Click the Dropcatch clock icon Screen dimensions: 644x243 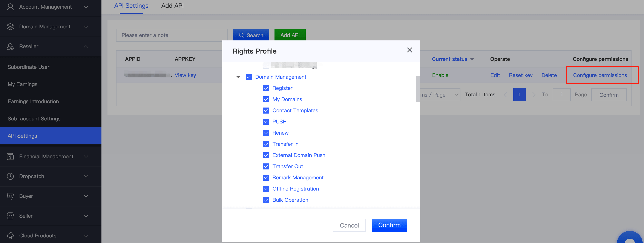pos(10,176)
